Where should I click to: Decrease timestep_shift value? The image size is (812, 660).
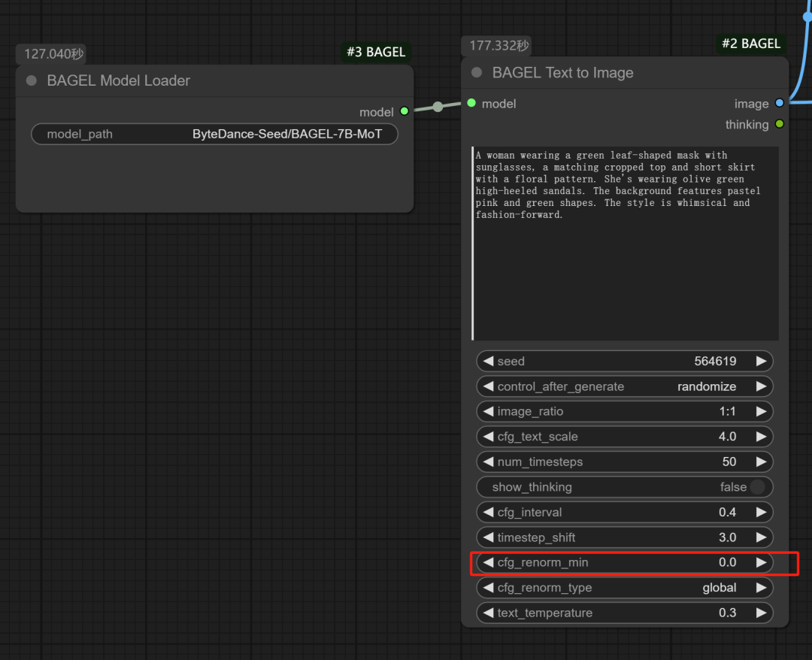488,537
